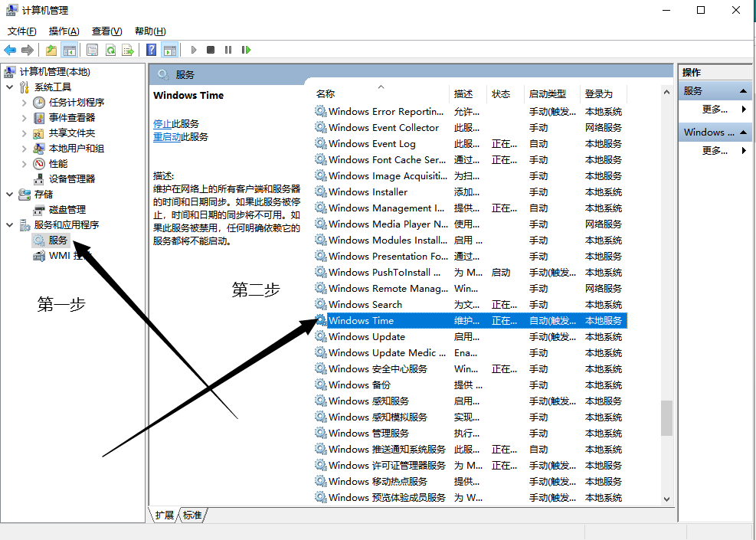Click the Stop service square icon

(x=211, y=50)
